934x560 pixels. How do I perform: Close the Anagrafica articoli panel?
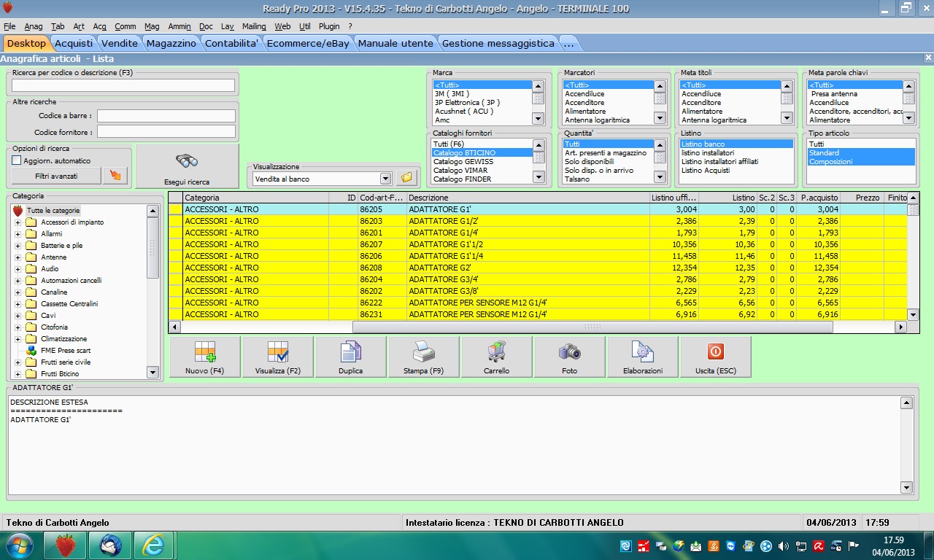coord(928,58)
